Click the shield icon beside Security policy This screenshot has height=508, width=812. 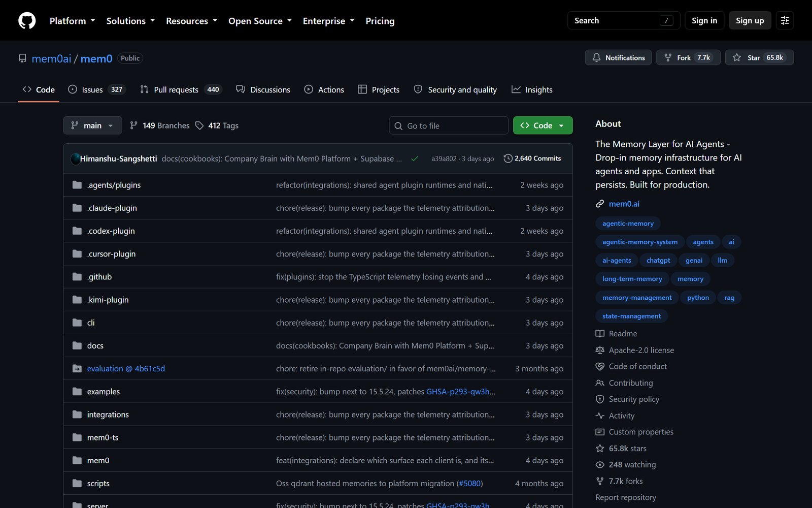pyautogui.click(x=600, y=399)
